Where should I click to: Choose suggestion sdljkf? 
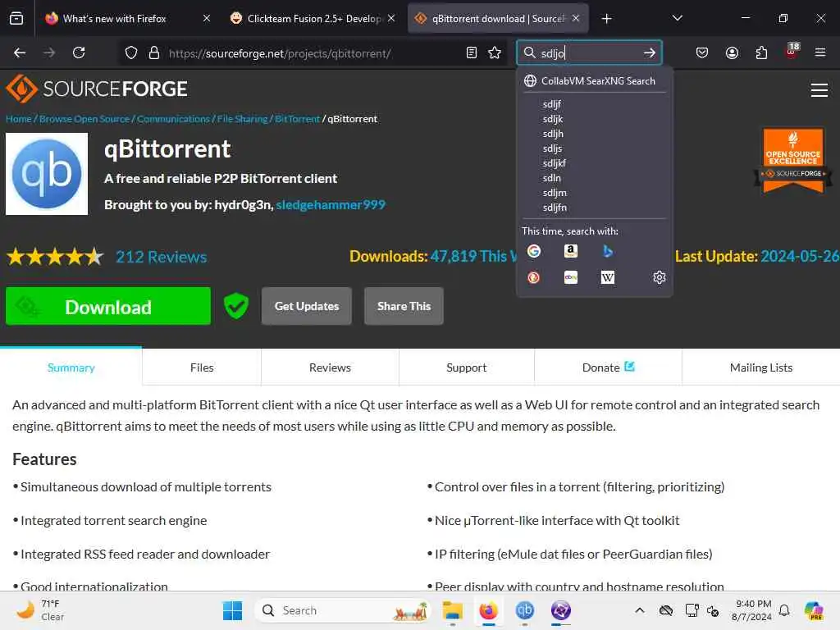(x=595, y=163)
